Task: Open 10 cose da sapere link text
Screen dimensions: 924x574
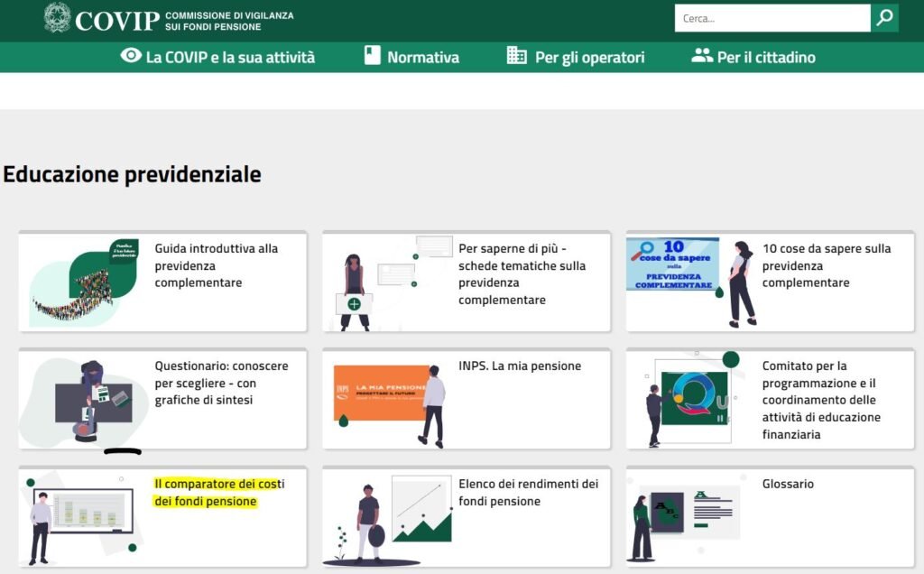Action: 826,265
